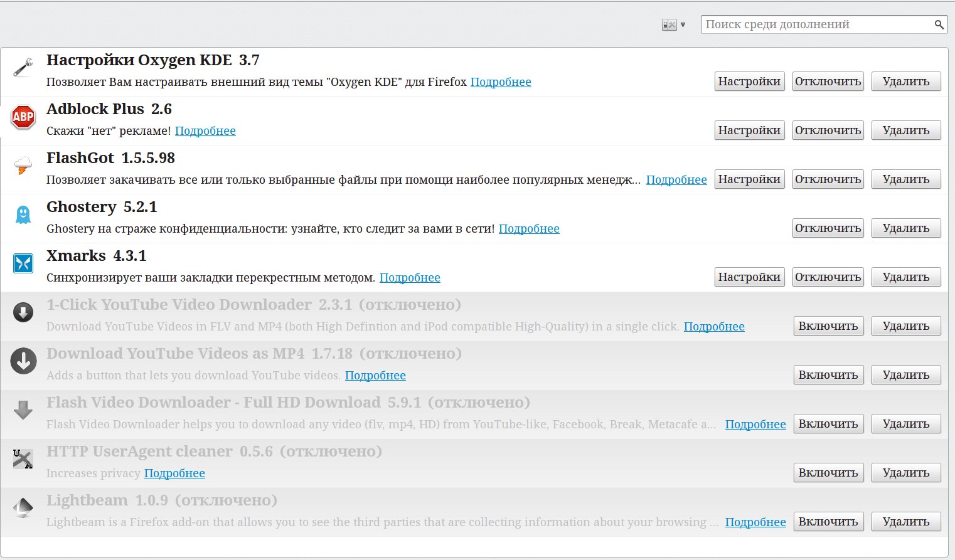Remove Download YouTube Videos as MP4
The width and height of the screenshot is (955, 560).
906,375
